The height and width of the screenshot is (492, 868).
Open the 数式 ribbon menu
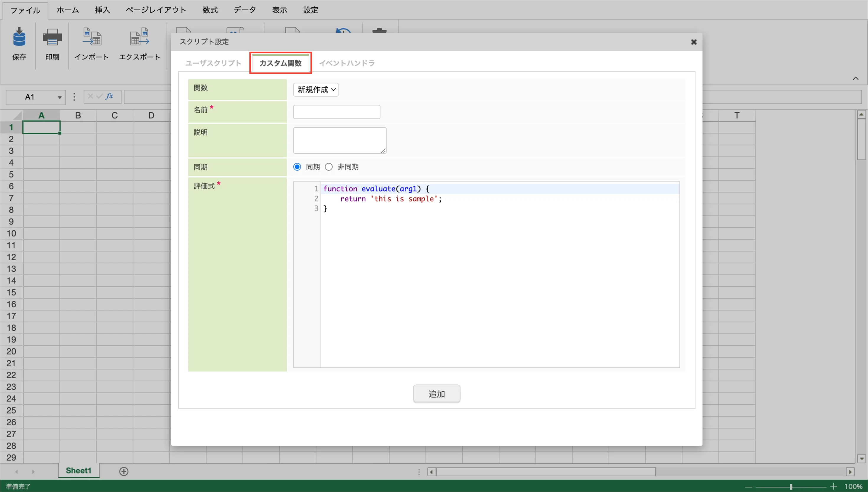click(210, 10)
